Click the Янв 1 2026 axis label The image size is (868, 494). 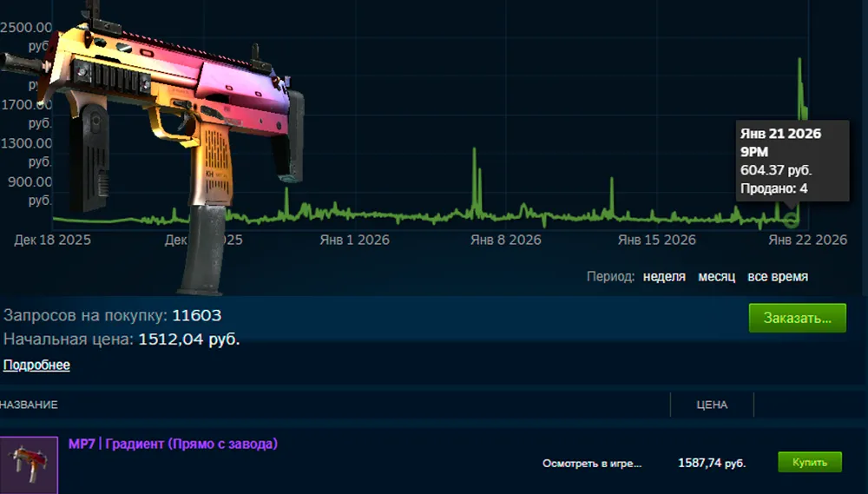pos(354,240)
